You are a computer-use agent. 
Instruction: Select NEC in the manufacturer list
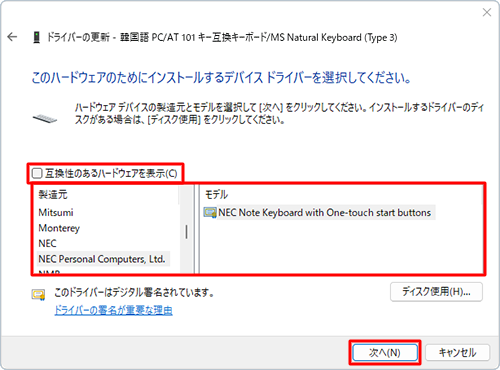[x=47, y=243]
